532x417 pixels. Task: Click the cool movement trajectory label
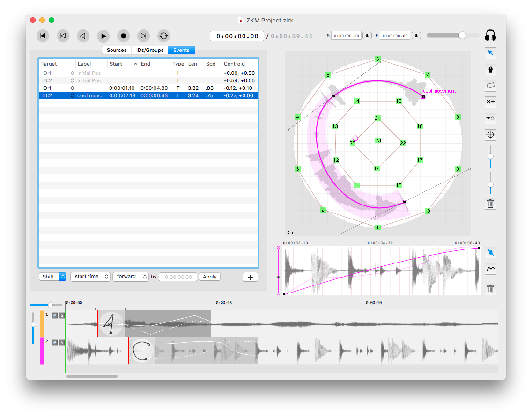point(439,91)
